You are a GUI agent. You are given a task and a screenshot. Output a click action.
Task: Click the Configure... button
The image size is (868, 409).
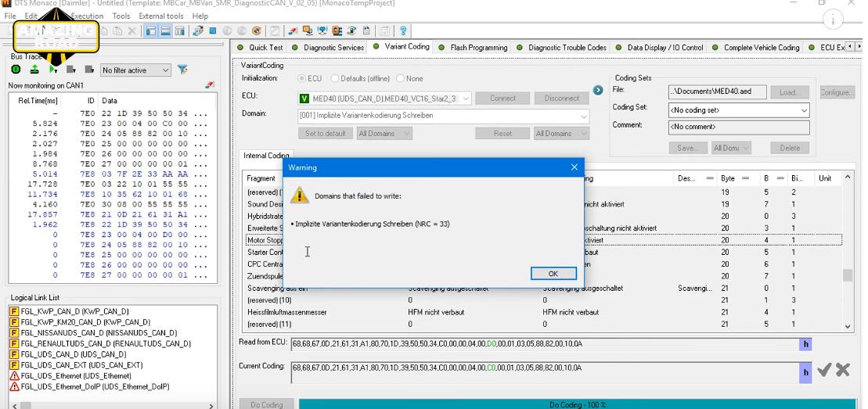837,92
